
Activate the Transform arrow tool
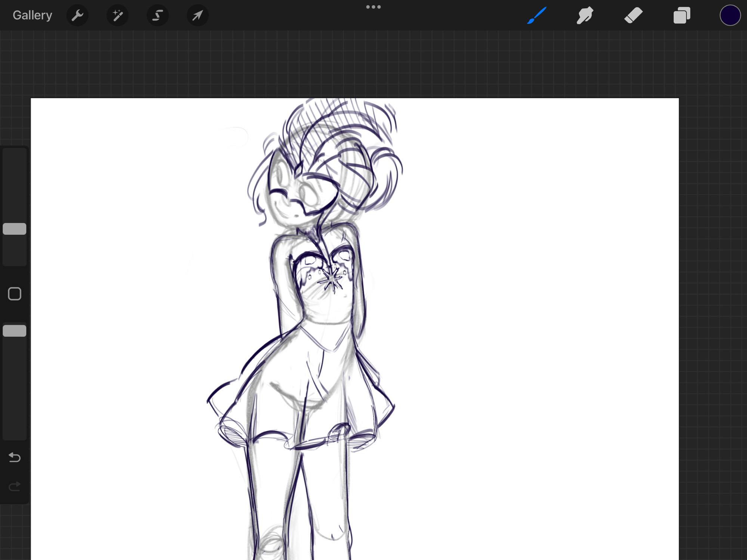click(x=198, y=16)
